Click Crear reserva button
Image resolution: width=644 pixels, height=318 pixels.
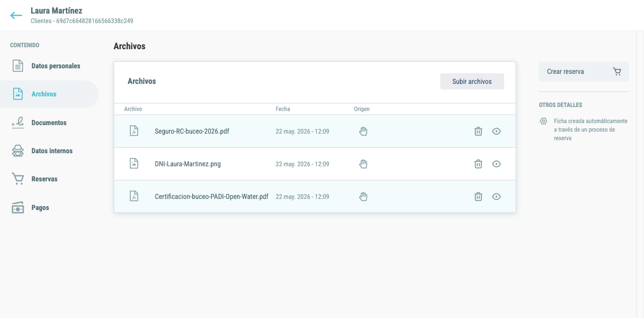[x=584, y=71]
